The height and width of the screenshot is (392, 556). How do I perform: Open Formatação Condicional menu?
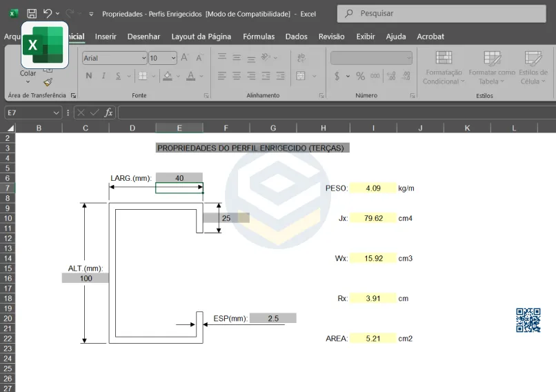coord(444,68)
